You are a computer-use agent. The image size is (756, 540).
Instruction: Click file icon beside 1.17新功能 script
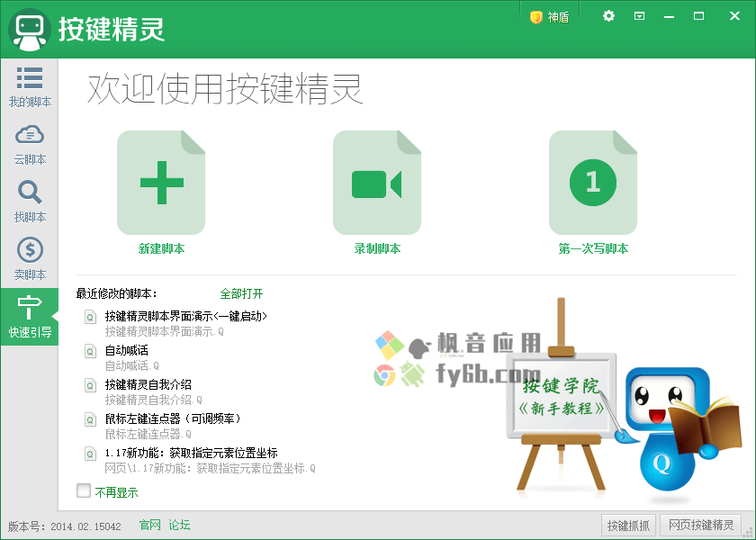tap(90, 454)
